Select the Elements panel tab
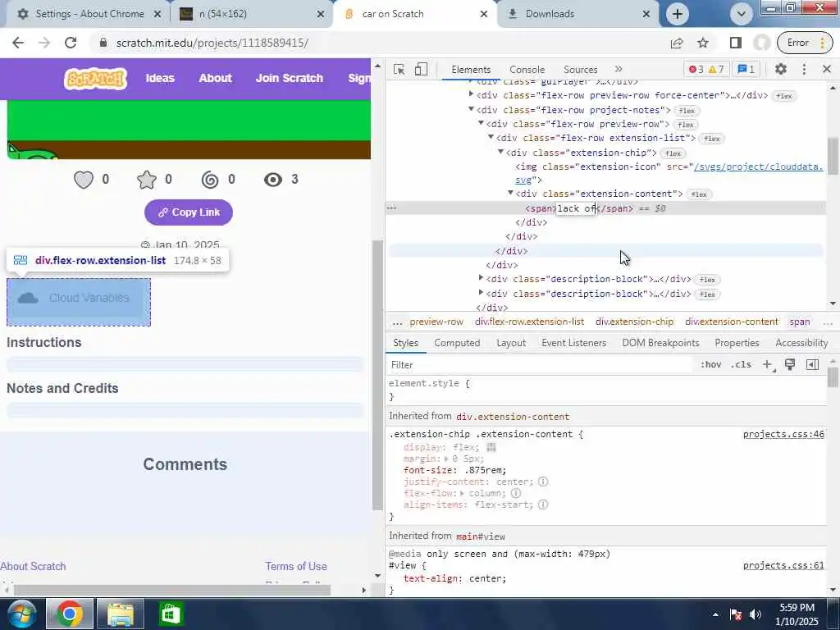This screenshot has height=630, width=840. (471, 70)
